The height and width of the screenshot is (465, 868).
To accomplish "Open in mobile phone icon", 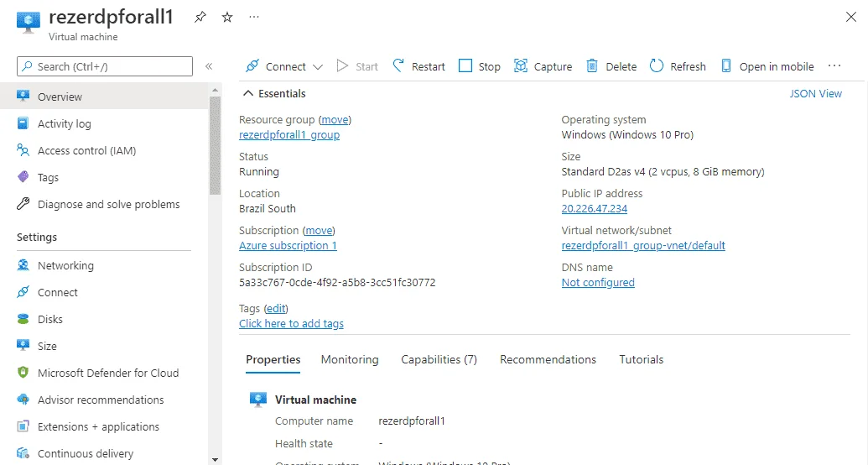I will click(725, 66).
